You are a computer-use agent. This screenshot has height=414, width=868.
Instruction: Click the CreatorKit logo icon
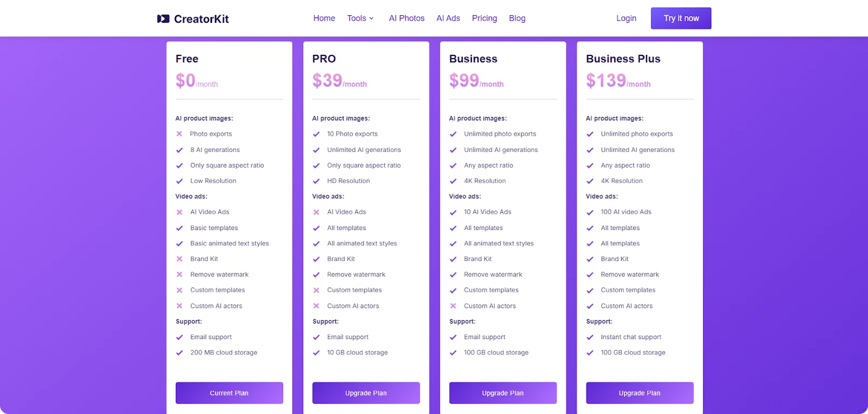(162, 18)
